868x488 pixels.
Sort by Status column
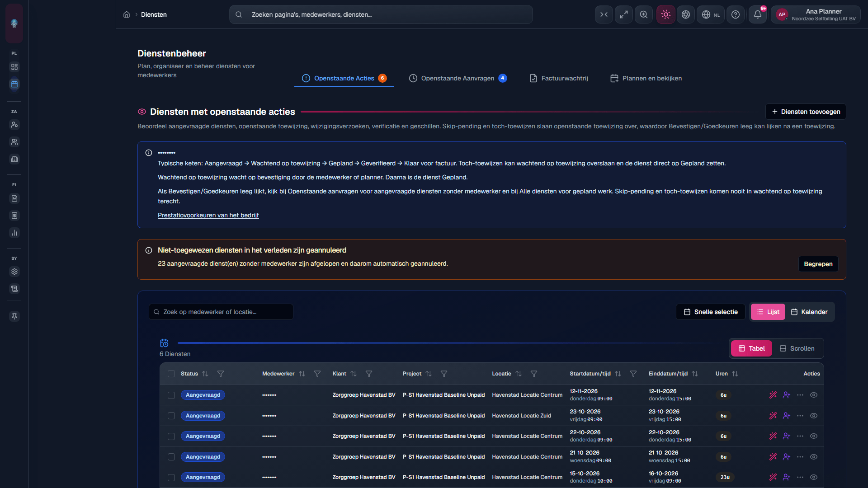click(x=205, y=374)
